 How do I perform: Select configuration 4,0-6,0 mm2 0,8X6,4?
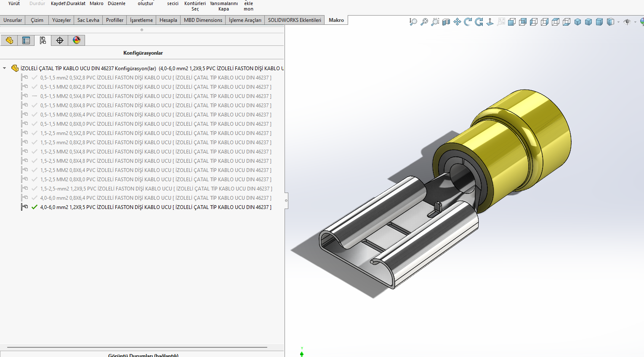pos(156,198)
